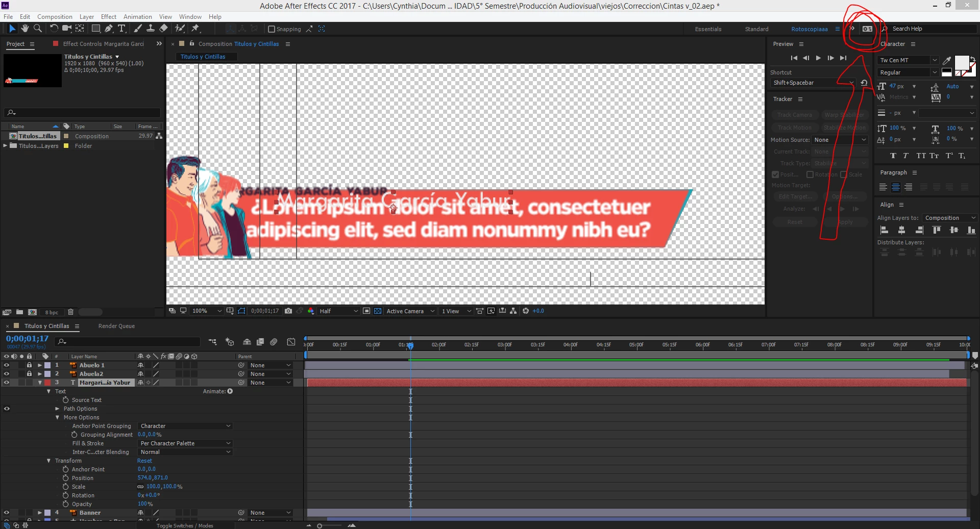Click the eyedropper in Character panel
Viewport: 980px width, 529px height.
coord(947,61)
